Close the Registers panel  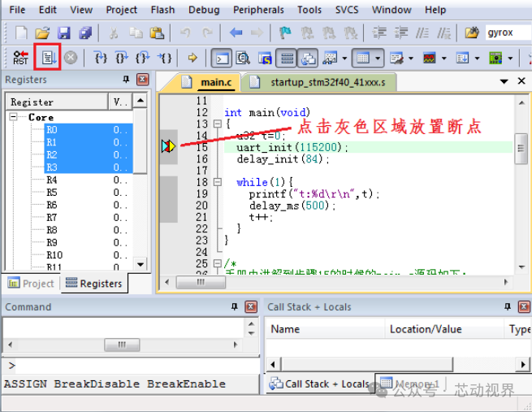coord(142,80)
